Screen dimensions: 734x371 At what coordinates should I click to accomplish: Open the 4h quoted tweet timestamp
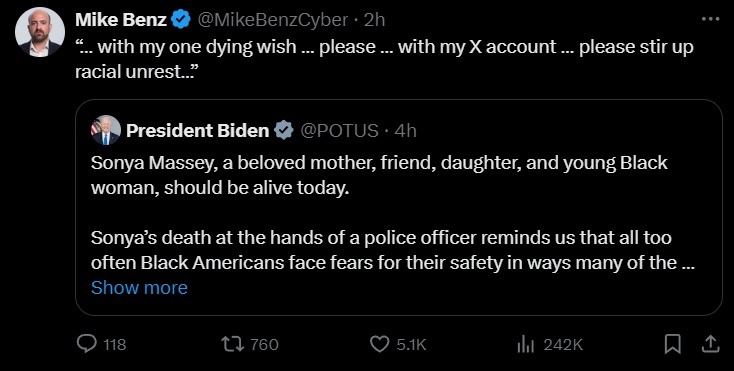point(405,131)
